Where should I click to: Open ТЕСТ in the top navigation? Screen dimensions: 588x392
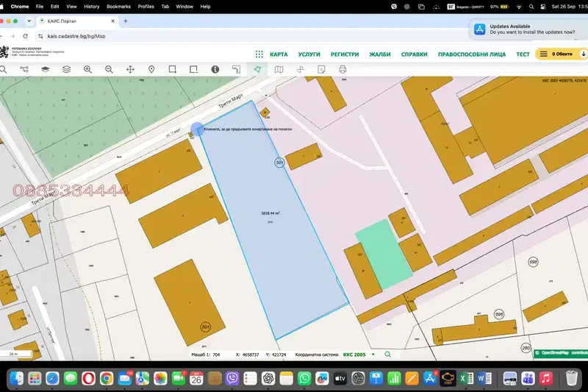523,54
